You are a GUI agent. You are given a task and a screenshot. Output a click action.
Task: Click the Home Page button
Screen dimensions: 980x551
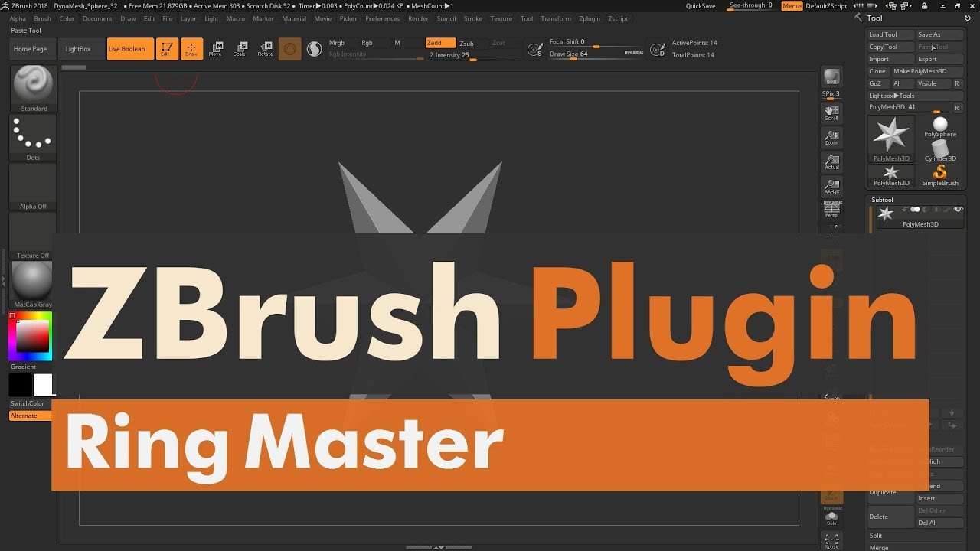31,49
